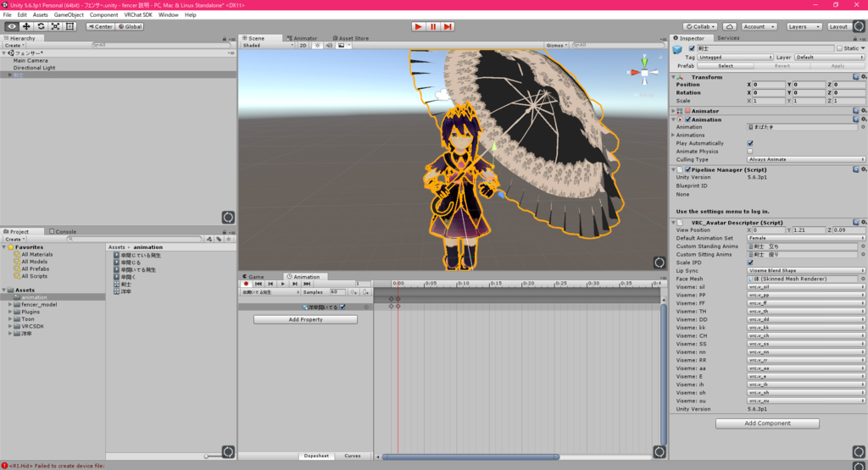
Task: Open the GameObject menu
Action: pyautogui.click(x=69, y=15)
